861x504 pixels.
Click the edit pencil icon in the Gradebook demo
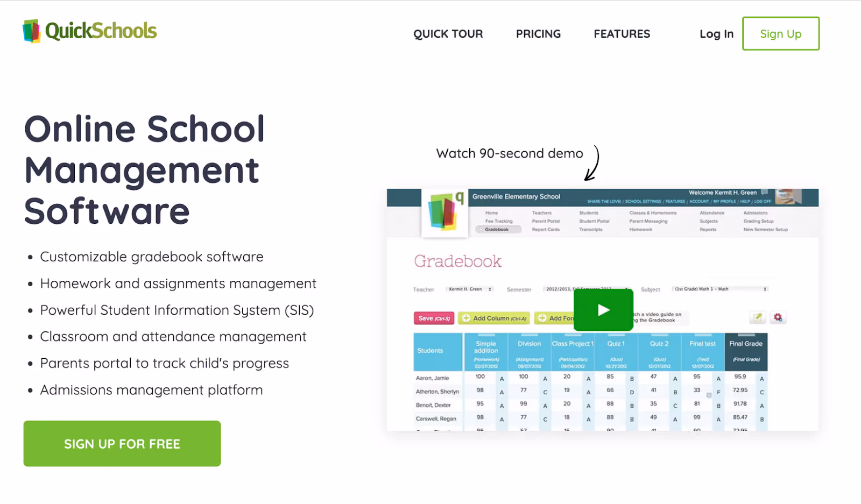758,317
